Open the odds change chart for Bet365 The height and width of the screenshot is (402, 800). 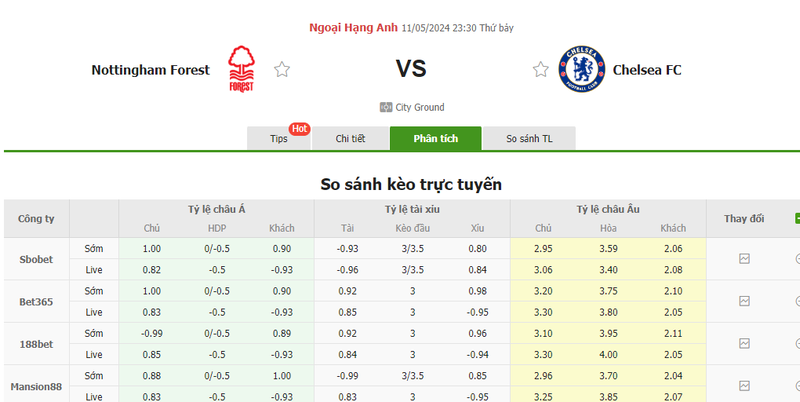[744, 301]
